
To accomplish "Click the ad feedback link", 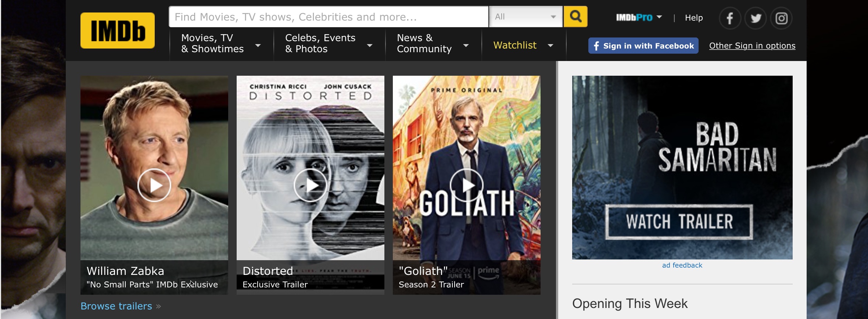I will coord(682,265).
